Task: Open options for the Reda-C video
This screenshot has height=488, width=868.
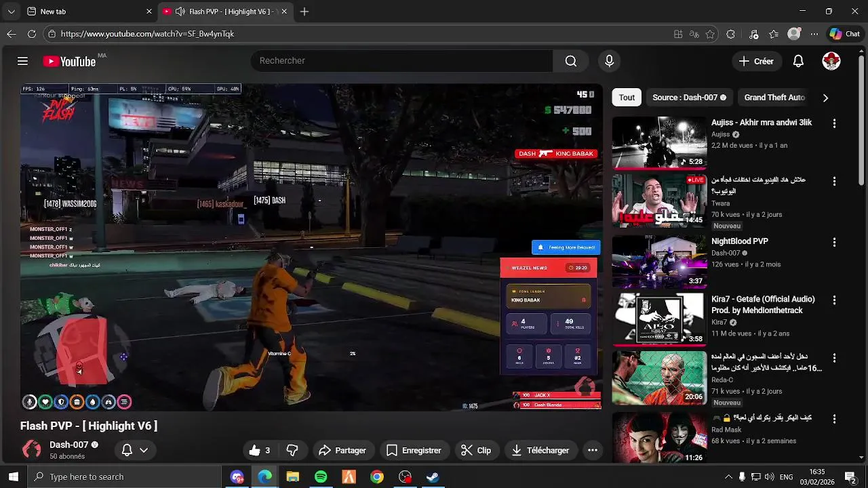Action: pyautogui.click(x=834, y=358)
